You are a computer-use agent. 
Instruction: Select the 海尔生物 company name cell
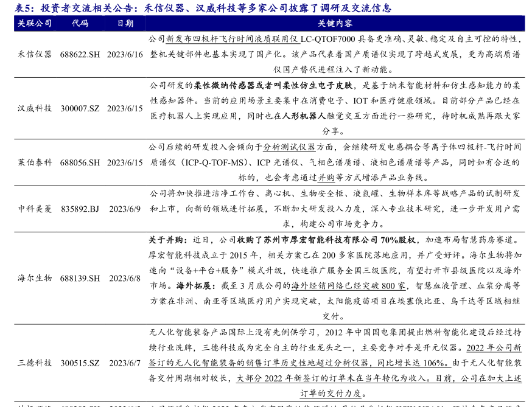coord(35,278)
